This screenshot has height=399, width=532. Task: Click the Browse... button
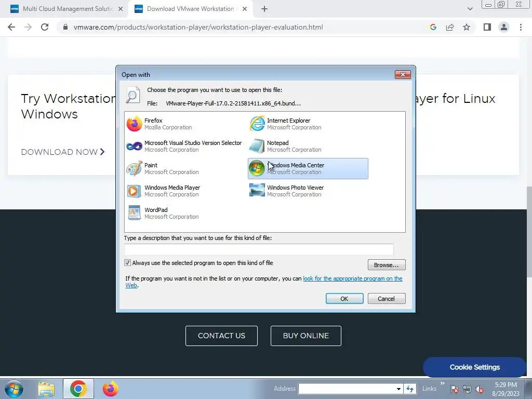(387, 265)
